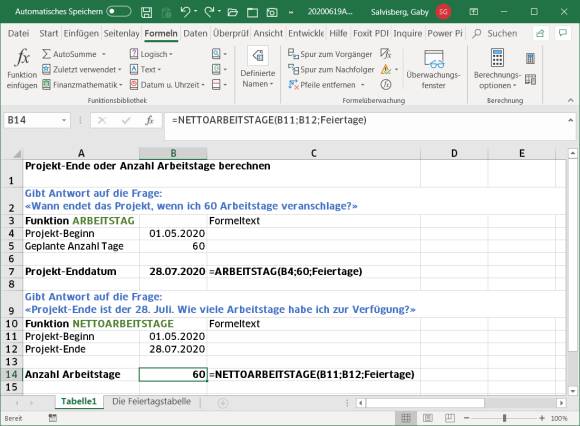The width and height of the screenshot is (580, 426).
Task: Click calculate sheet icon
Action: 530,79
